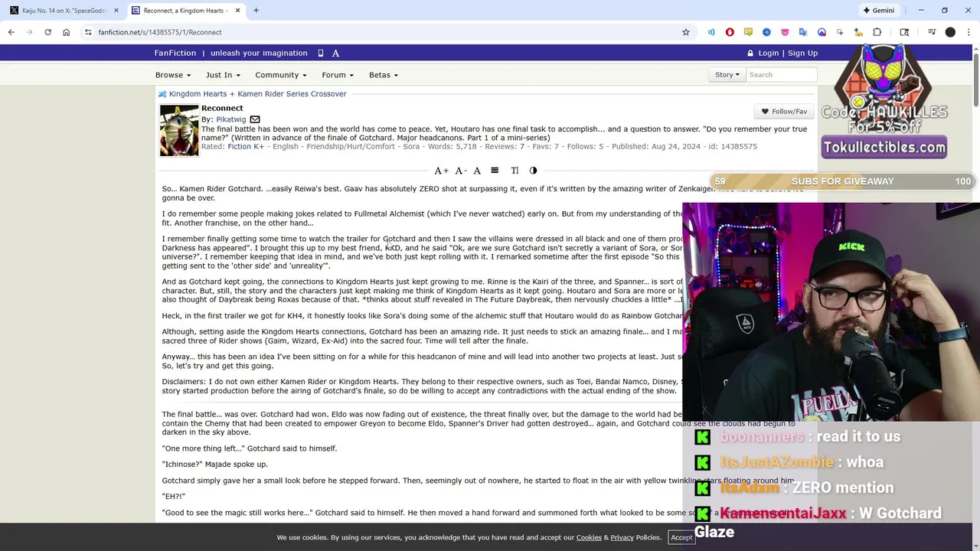The height and width of the screenshot is (551, 980).
Task: Expand the Browse dropdown menu
Action: [173, 75]
